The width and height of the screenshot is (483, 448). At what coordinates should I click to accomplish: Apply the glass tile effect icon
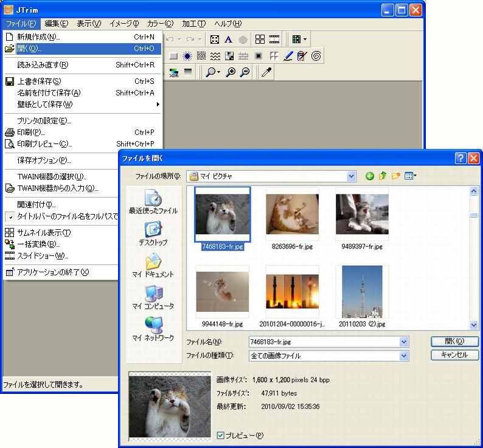274,56
